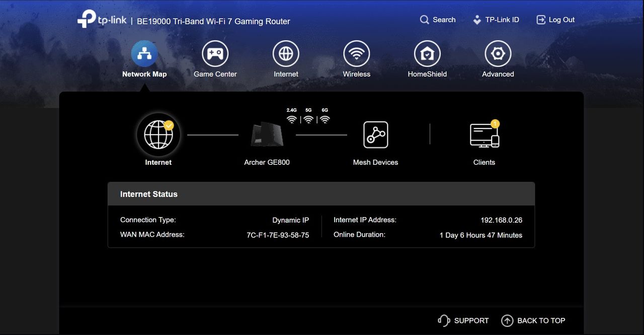Open the Network Map icon
The height and width of the screenshot is (335, 644).
point(144,53)
